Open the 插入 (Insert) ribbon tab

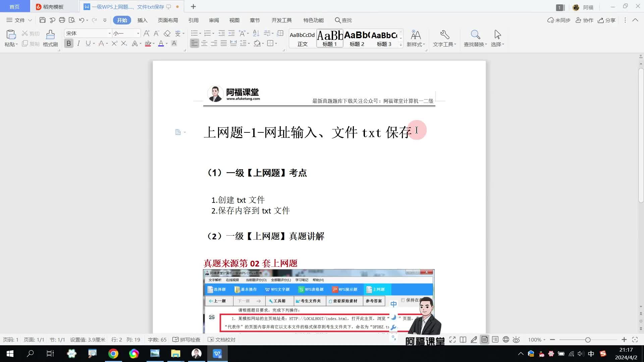tap(142, 20)
